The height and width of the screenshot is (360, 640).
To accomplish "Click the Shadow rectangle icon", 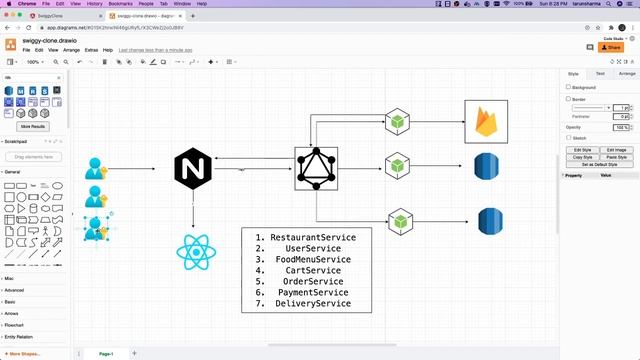I will (163, 62).
